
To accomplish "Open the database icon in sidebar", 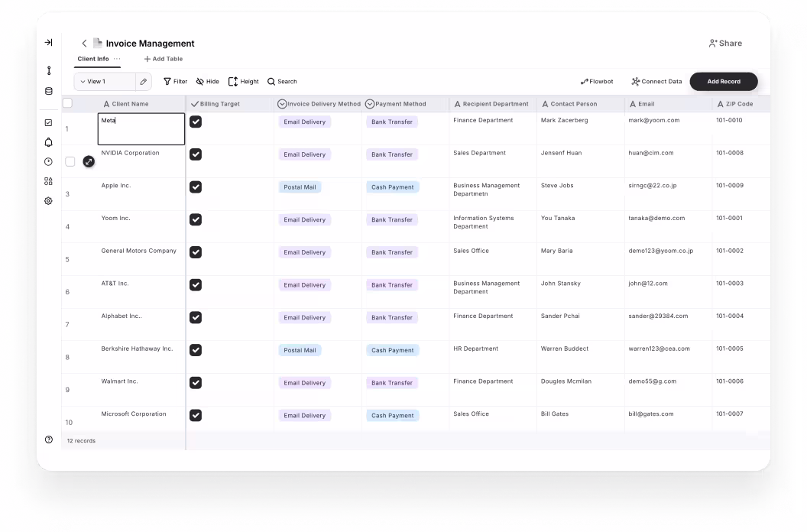I will click(x=48, y=91).
